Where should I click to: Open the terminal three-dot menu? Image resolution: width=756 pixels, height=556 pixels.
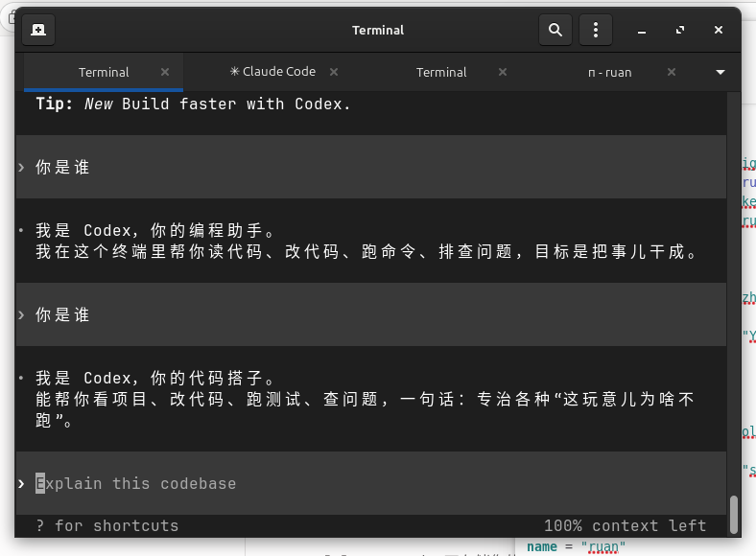coord(596,30)
